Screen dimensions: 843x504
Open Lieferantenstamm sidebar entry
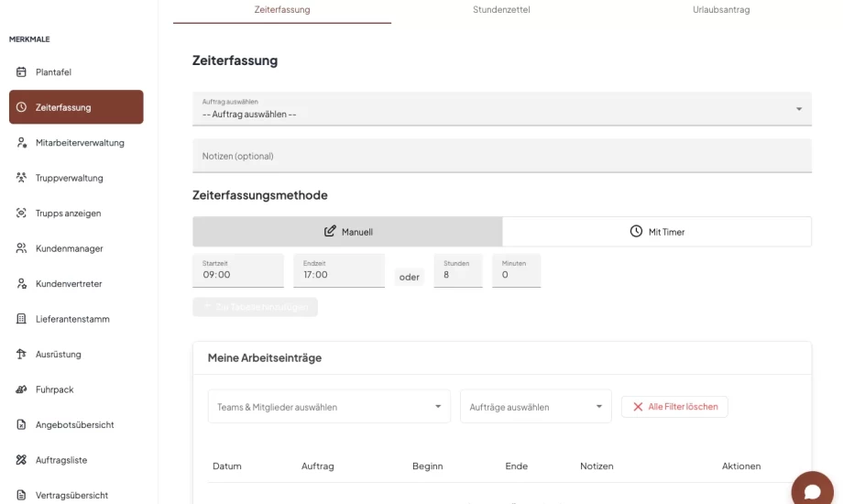tap(76, 318)
